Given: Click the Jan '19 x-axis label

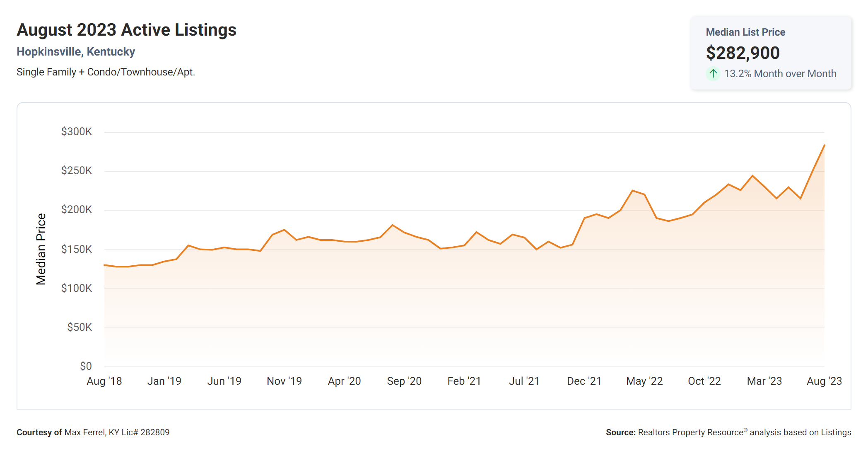Looking at the screenshot, I should coord(164,381).
